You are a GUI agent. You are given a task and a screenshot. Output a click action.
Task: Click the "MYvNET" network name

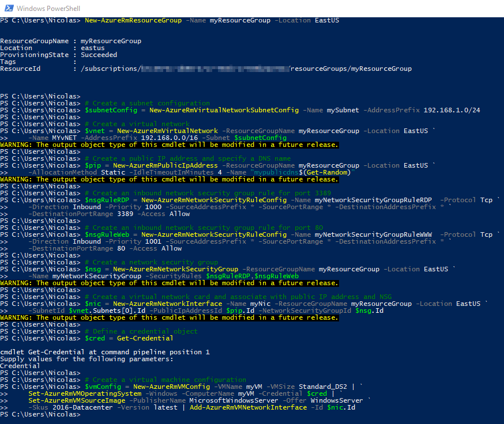click(x=65, y=138)
